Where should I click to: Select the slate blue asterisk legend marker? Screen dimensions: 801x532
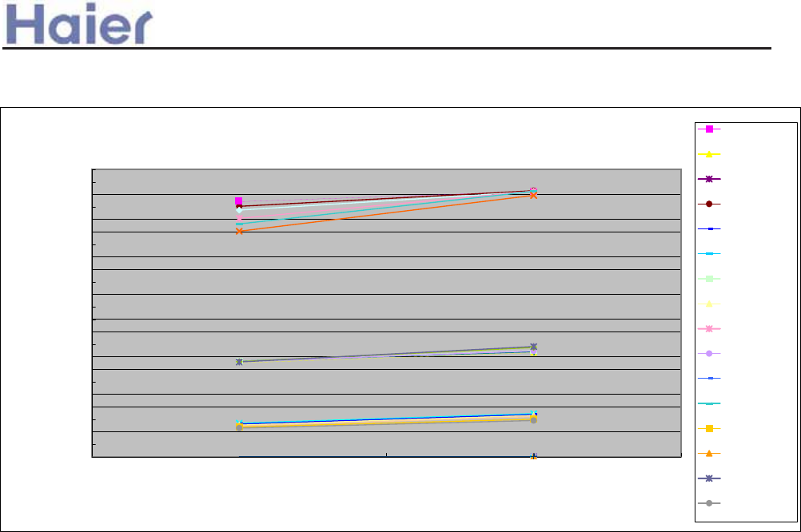point(709,478)
